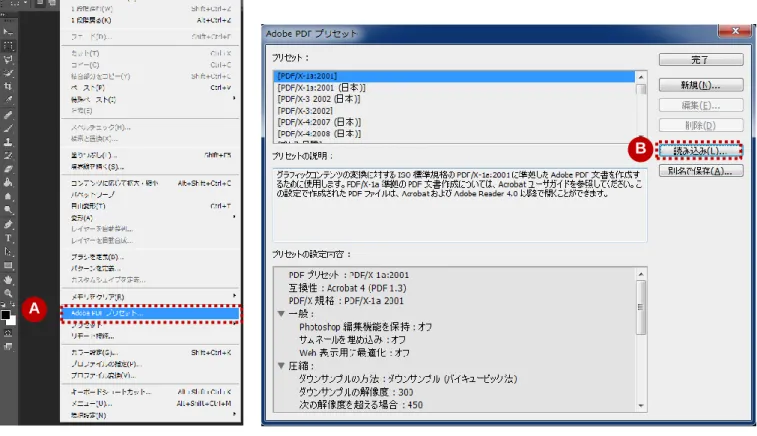
Task: Select preset [PDF/X-3:2002]
Action: [x=454, y=111]
